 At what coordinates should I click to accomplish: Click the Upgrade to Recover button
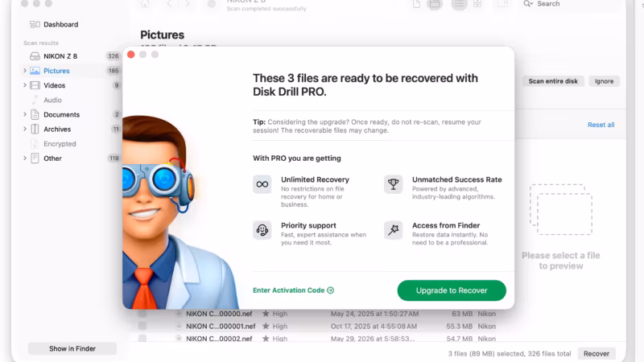tap(452, 290)
